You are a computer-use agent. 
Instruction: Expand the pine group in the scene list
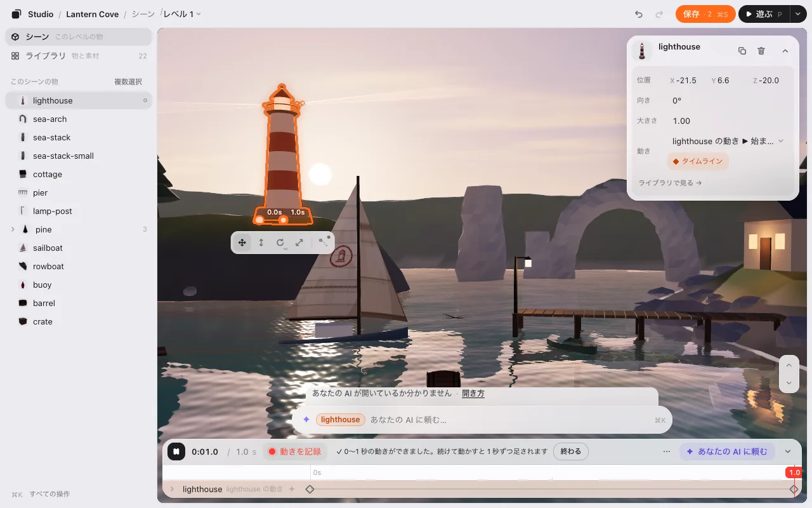point(13,229)
